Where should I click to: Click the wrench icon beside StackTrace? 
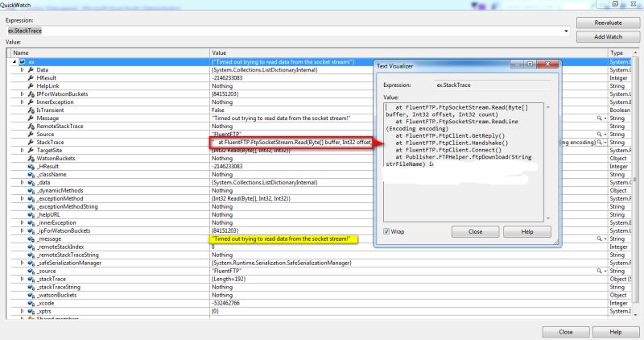click(31, 143)
